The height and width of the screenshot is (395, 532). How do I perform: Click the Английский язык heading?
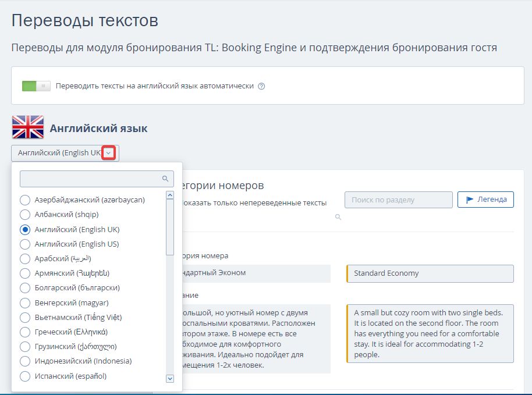[x=98, y=129]
